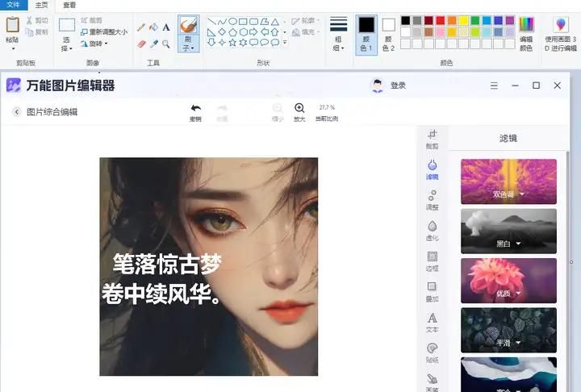Open the Edit colors rainbow icon in Paint
Image resolution: width=581 pixels, height=392 pixels.
pos(526,25)
